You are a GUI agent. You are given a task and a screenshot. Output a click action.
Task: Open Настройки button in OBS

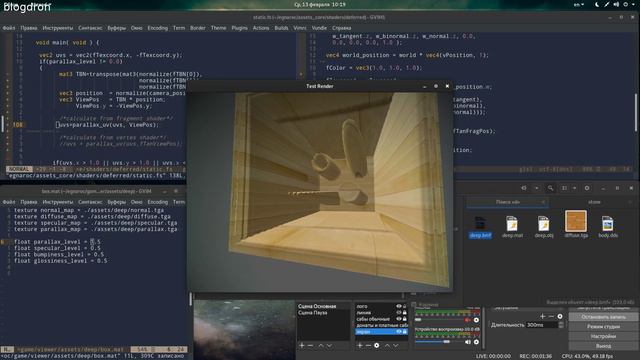coord(603,336)
